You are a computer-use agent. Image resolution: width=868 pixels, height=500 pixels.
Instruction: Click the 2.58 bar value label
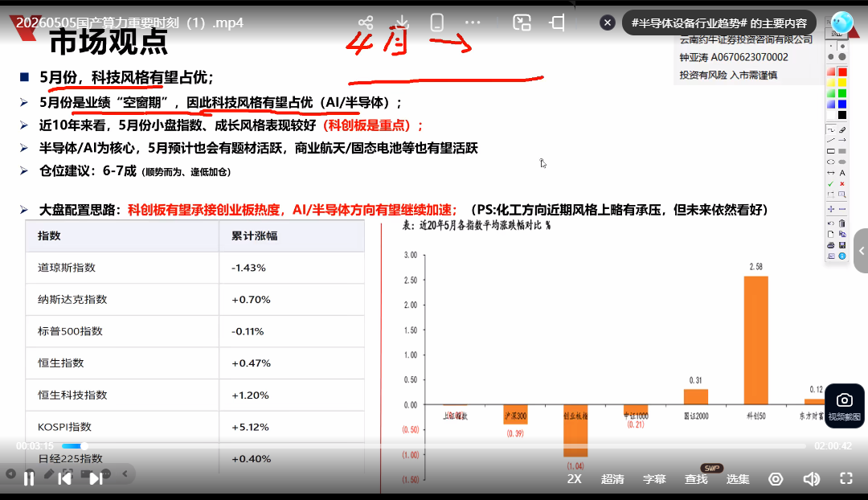(755, 267)
